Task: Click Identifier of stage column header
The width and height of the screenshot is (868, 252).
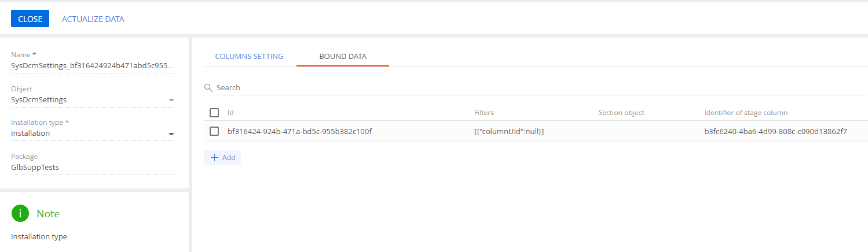Action: click(x=746, y=113)
